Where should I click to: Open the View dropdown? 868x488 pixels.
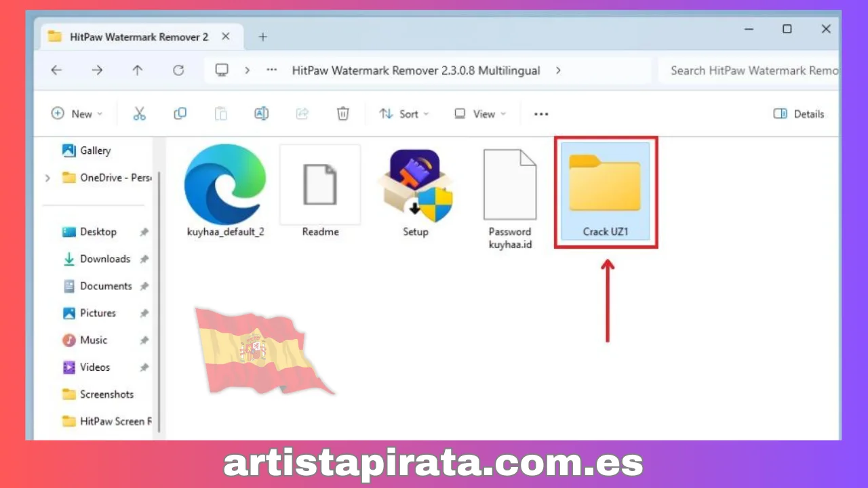pyautogui.click(x=479, y=114)
